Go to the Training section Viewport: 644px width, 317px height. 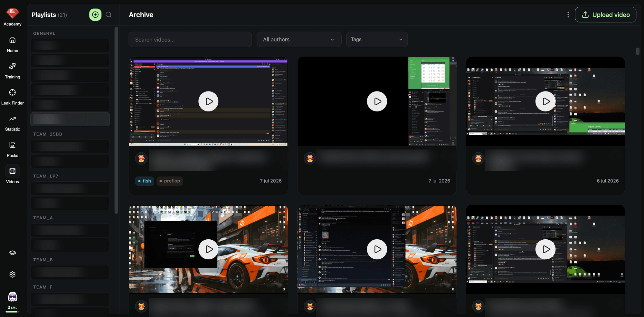click(12, 71)
